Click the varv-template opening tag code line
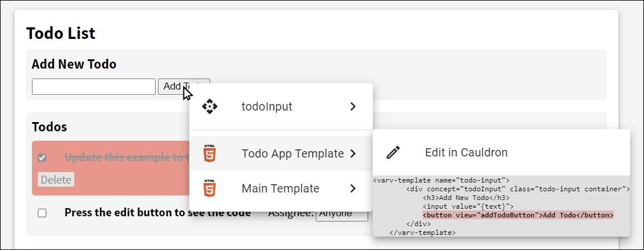 [x=441, y=180]
